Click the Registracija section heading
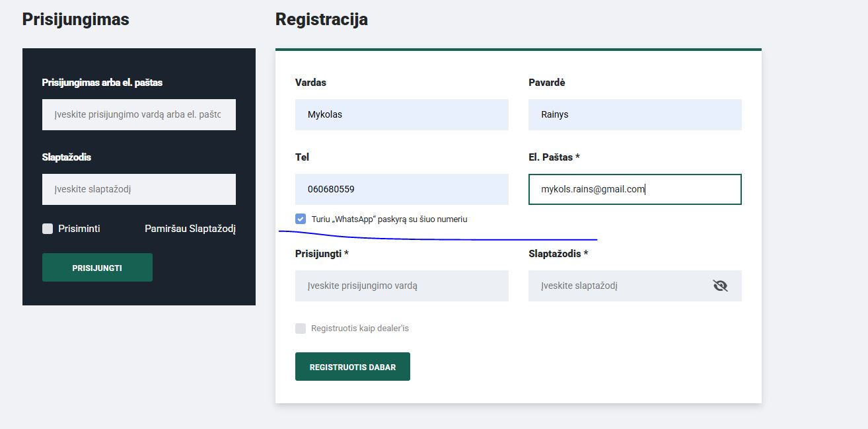 pyautogui.click(x=321, y=19)
